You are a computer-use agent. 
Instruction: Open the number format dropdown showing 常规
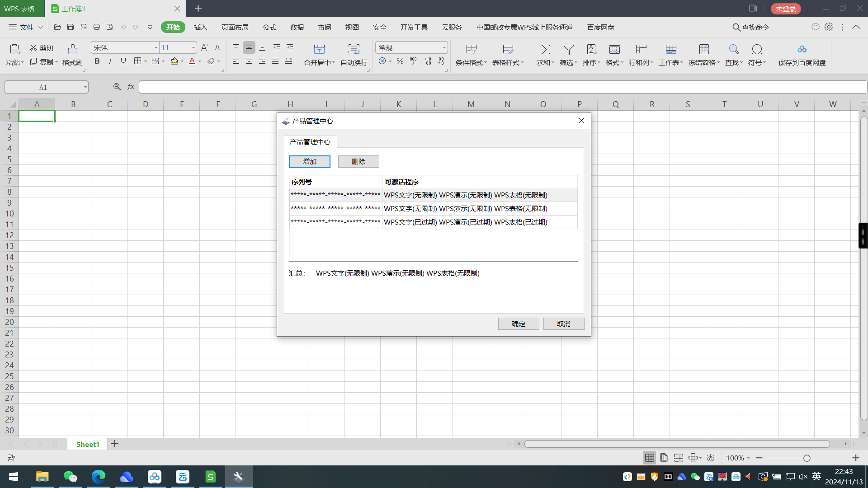pyautogui.click(x=444, y=48)
